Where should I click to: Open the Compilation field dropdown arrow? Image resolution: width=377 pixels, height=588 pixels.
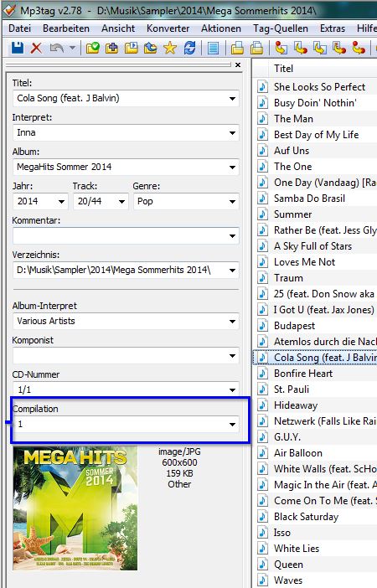pos(232,425)
